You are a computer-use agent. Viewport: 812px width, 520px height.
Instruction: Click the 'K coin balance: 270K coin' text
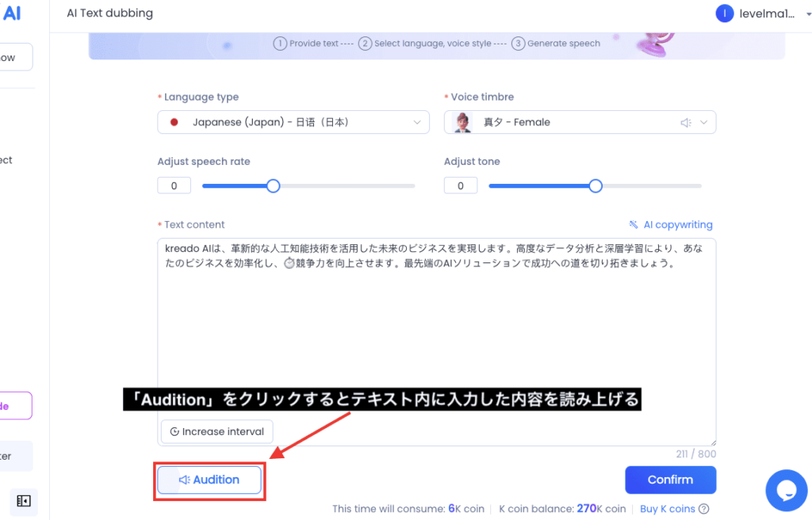point(562,509)
